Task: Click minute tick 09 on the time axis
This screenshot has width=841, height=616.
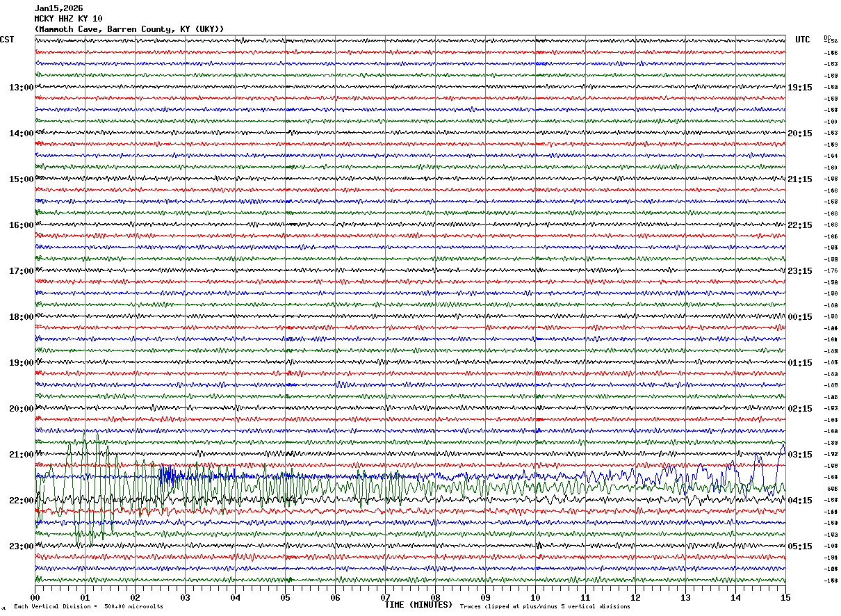Action: coord(485,597)
